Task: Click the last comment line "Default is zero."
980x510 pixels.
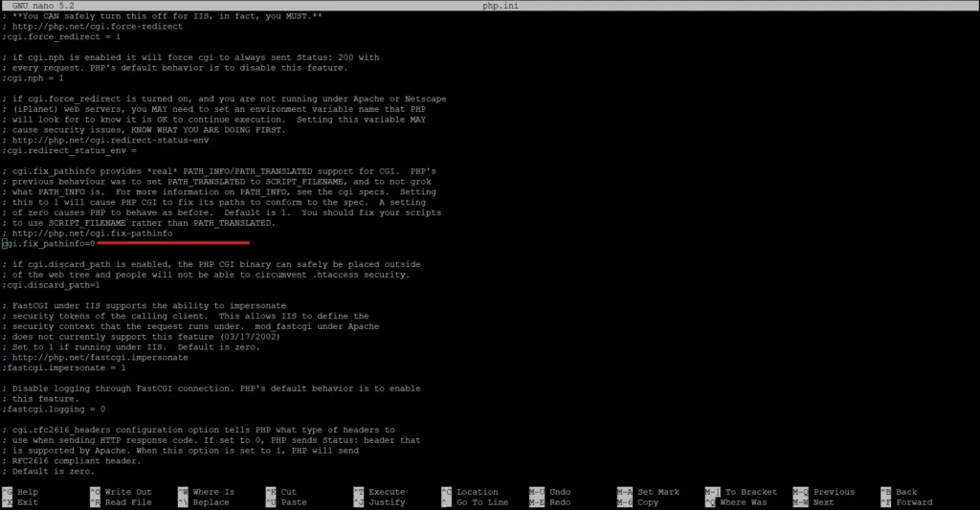Action: coord(48,472)
